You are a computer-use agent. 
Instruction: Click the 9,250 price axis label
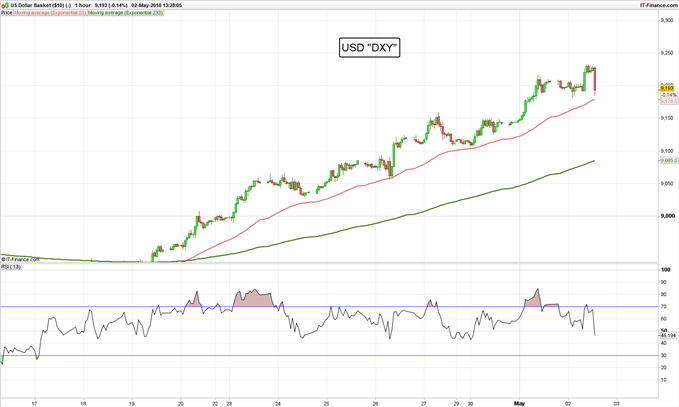(x=666, y=53)
